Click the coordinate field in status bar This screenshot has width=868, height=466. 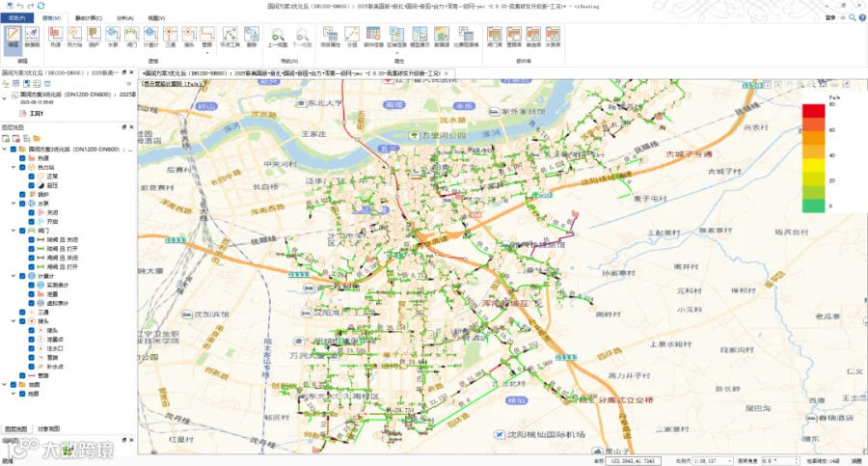[x=633, y=461]
